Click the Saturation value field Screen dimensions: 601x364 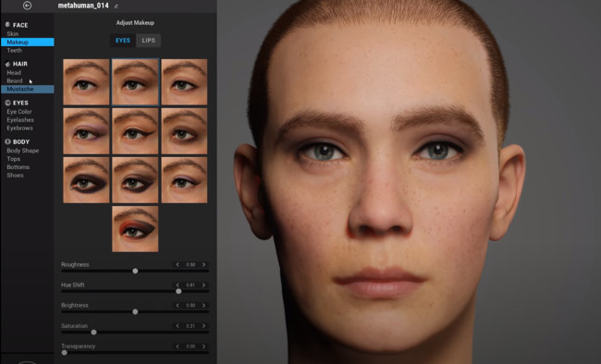[x=190, y=326]
